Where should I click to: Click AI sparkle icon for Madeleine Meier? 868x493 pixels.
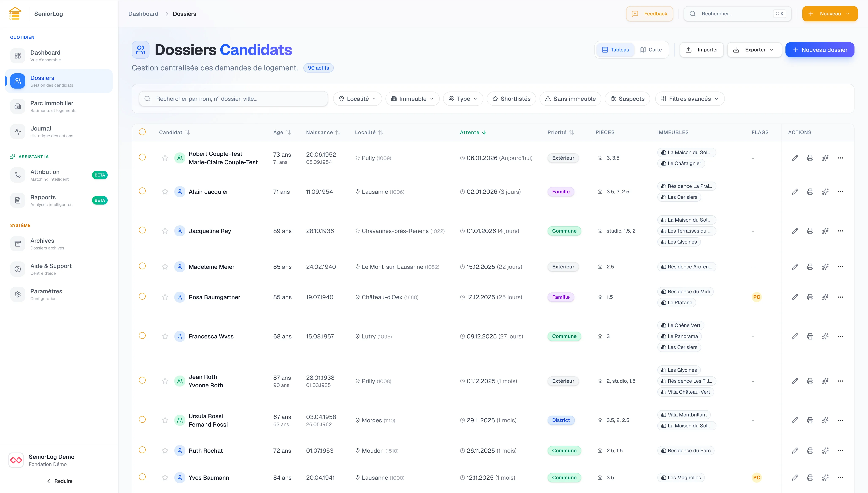pyautogui.click(x=825, y=267)
